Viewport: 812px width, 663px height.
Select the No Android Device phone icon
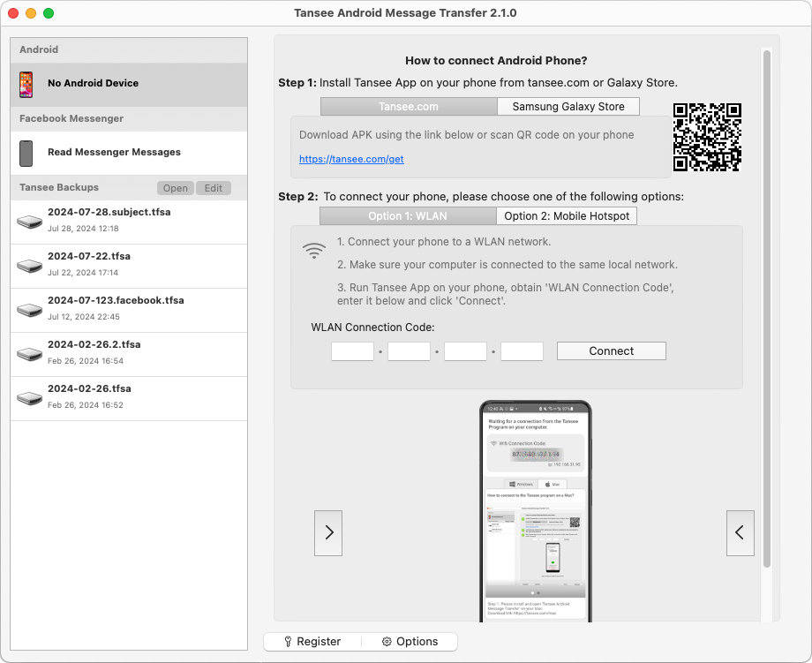[26, 85]
